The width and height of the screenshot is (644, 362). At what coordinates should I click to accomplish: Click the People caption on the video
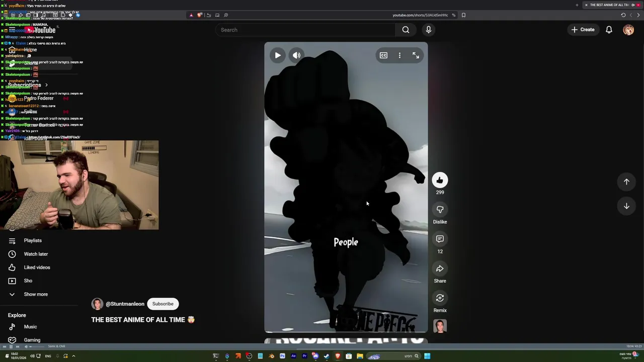click(x=346, y=242)
